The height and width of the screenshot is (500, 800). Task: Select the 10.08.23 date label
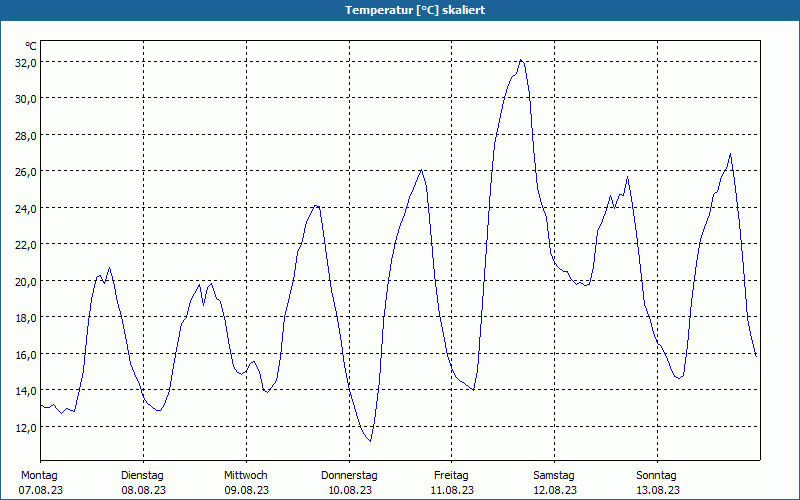coord(349,490)
